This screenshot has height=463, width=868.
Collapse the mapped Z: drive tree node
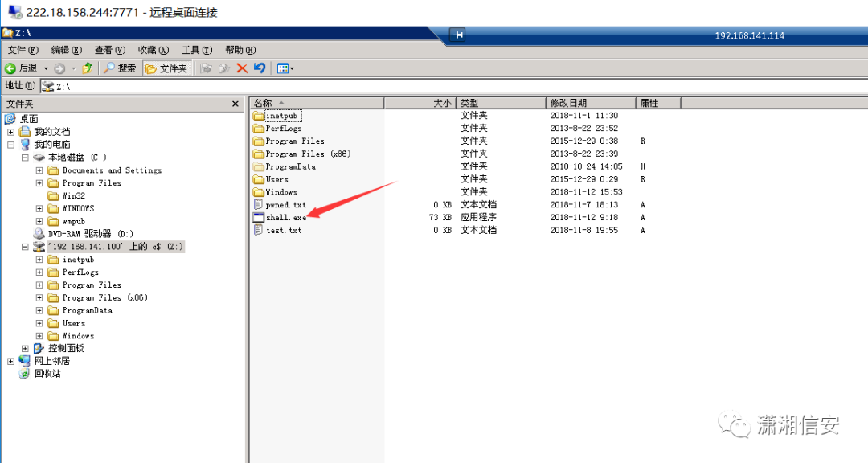pos(25,247)
